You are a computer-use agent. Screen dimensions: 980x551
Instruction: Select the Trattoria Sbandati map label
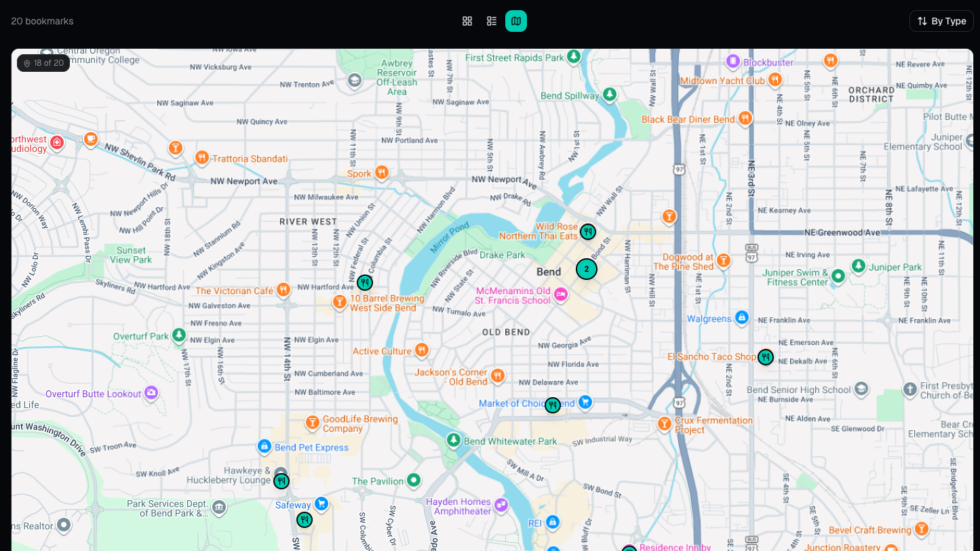[x=250, y=159]
